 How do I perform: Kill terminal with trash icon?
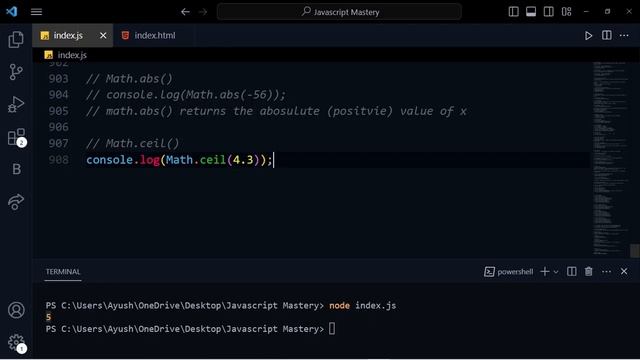pyautogui.click(x=589, y=271)
